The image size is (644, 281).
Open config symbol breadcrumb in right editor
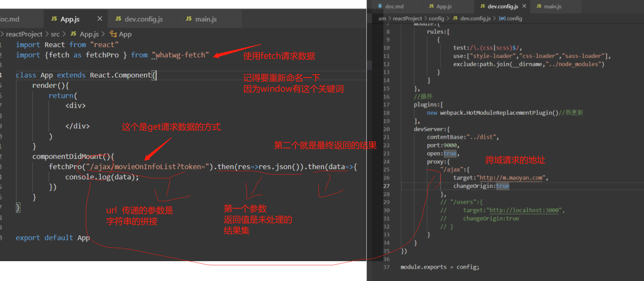pos(514,18)
